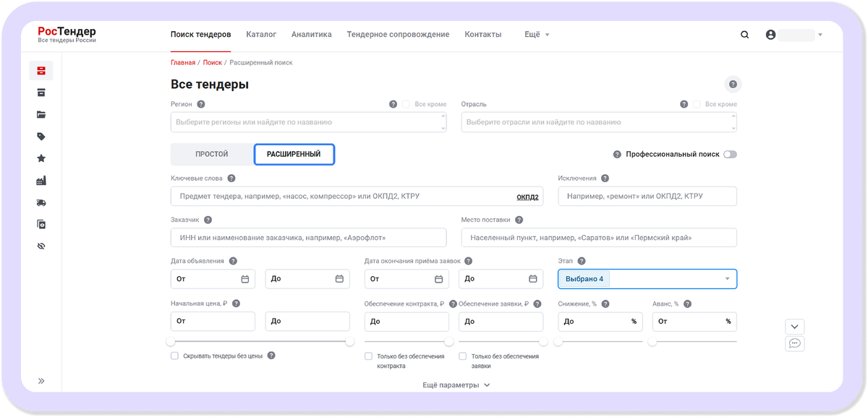Open the Регион selection dropdown
This screenshot has height=417, width=868.
(x=309, y=122)
